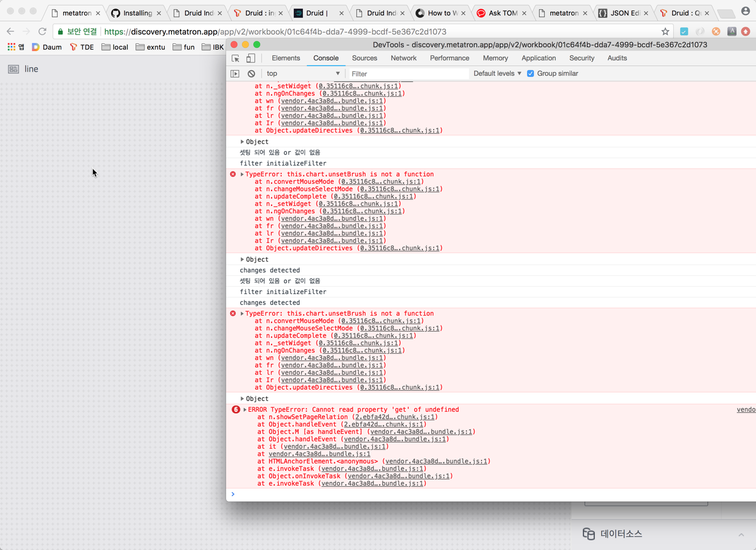Open the Default levels dropdown

click(x=498, y=73)
